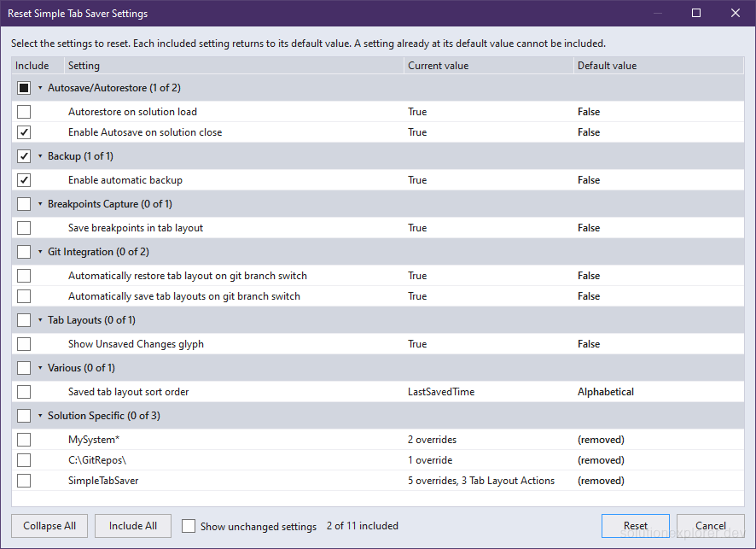The image size is (756, 549).
Task: Click the Include All button
Action: click(133, 526)
